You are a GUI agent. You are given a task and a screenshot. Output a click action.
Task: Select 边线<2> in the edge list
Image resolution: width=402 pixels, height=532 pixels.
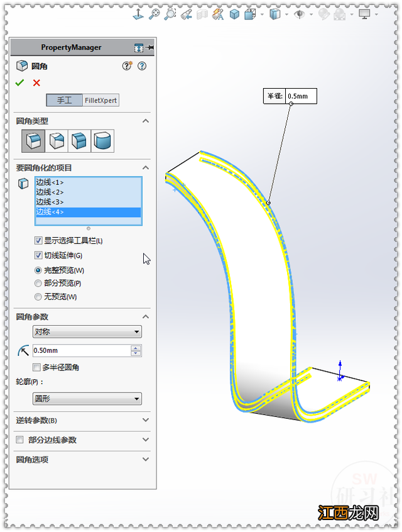tap(88, 192)
